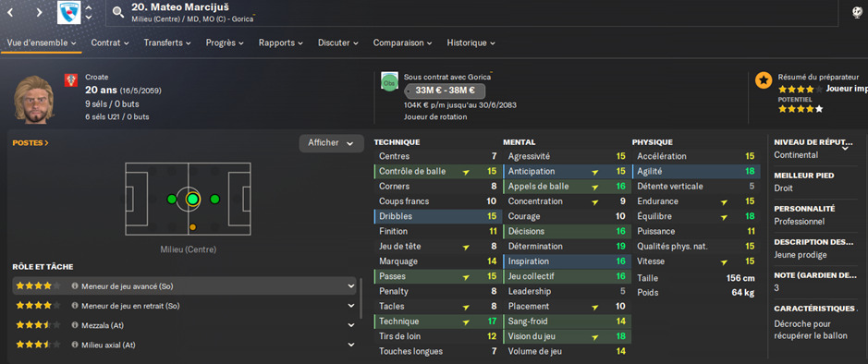868x364 pixels.
Task: Click the Croatian flag icon
Action: point(69,79)
